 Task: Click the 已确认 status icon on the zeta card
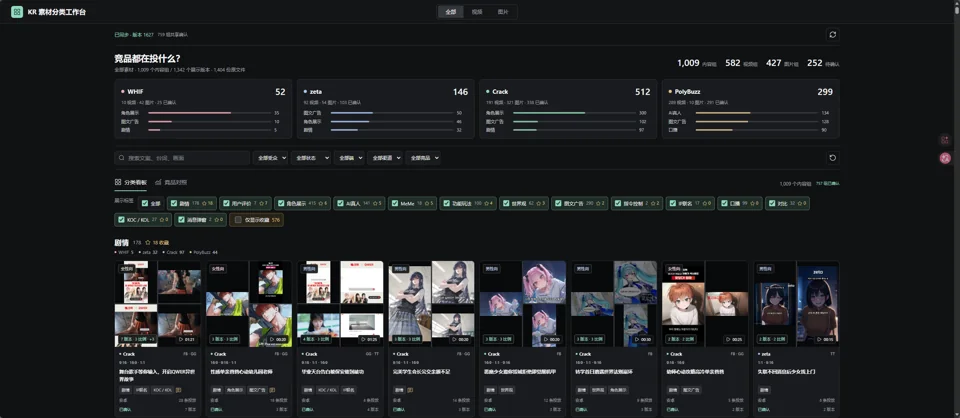click(x=763, y=409)
